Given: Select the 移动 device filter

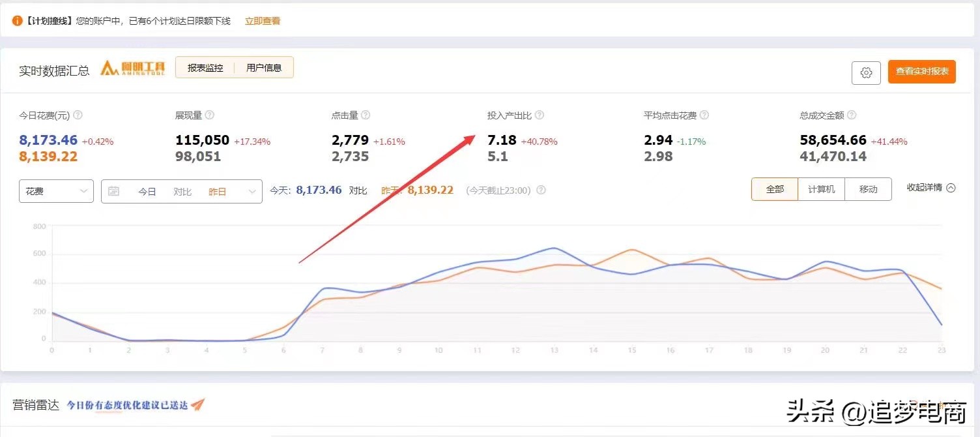Looking at the screenshot, I should click(868, 189).
